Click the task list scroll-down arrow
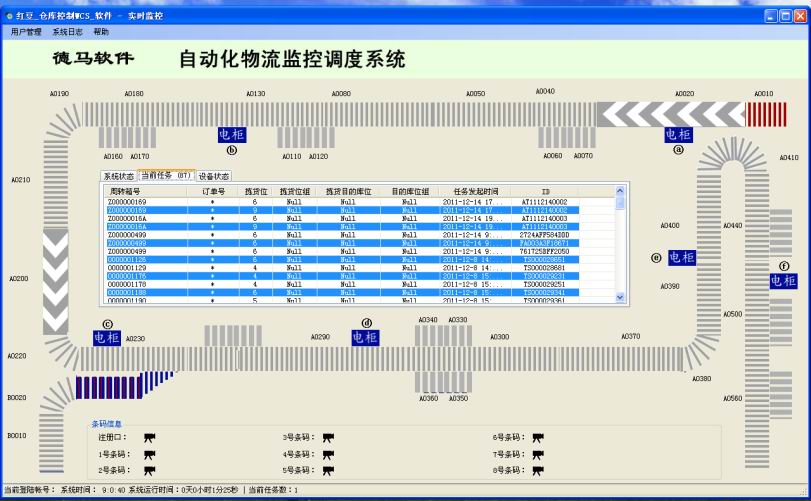811x501 pixels. [x=620, y=296]
